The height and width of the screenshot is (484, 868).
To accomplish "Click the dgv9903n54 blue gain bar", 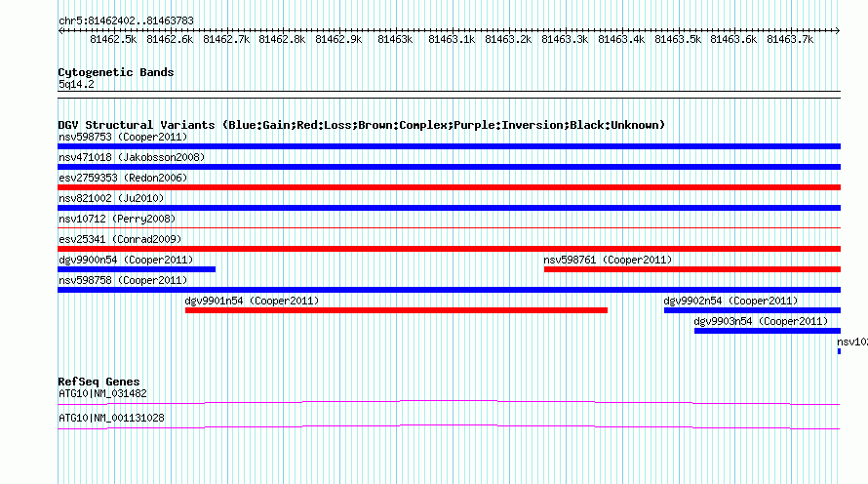I will 768,331.
